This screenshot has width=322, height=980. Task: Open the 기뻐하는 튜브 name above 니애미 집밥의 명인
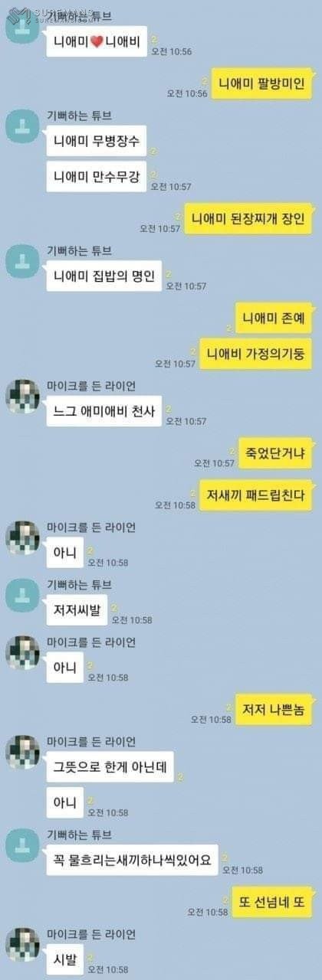point(79,251)
